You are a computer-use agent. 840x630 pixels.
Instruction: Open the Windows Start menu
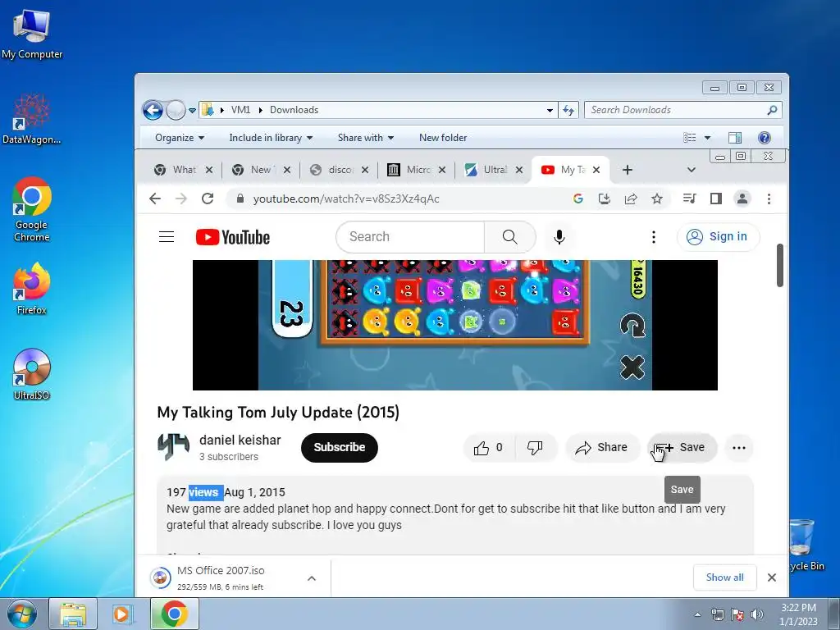point(22,614)
